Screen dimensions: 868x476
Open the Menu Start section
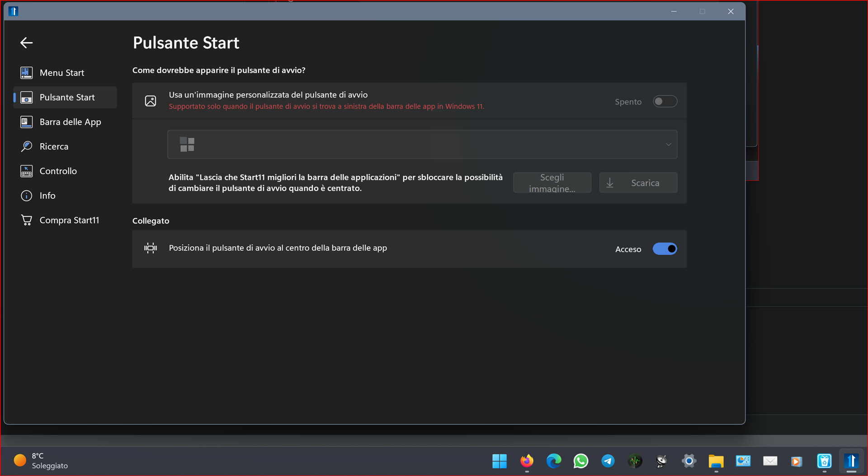[65, 73]
